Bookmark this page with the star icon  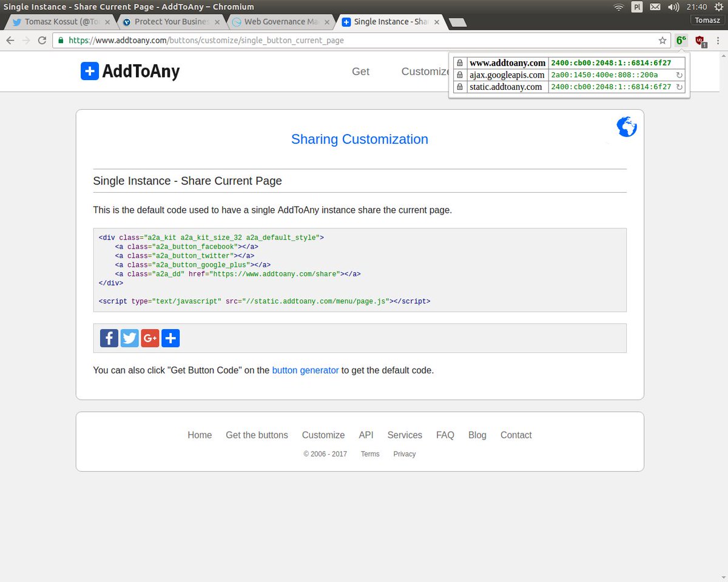pyautogui.click(x=662, y=41)
